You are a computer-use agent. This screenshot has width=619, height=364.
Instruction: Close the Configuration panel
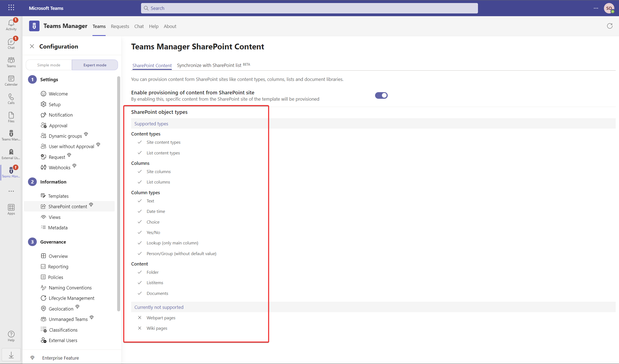(x=32, y=46)
